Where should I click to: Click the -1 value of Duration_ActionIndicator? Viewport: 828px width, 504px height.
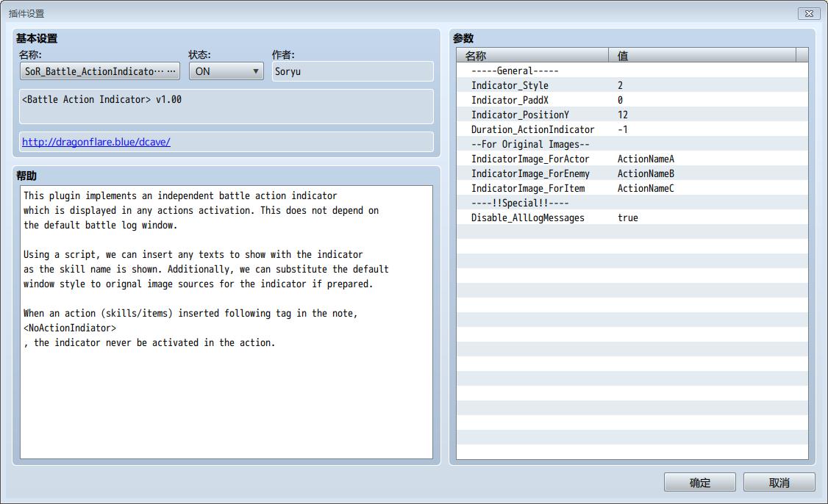point(623,130)
